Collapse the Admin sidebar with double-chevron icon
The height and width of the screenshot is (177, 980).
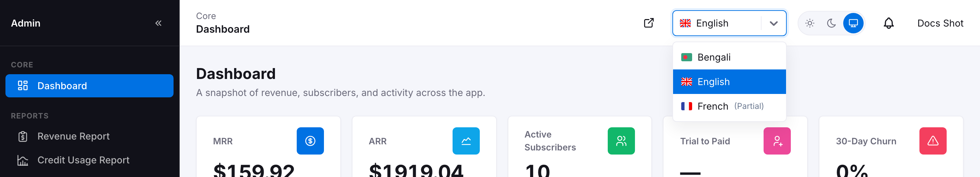click(x=158, y=23)
